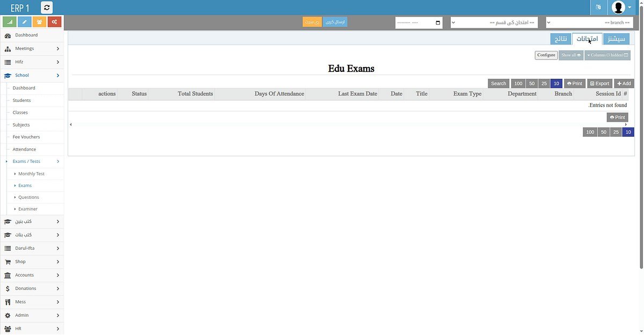The image size is (644, 335).
Task: Click the Mess cutlery icon
Action: click(8, 302)
